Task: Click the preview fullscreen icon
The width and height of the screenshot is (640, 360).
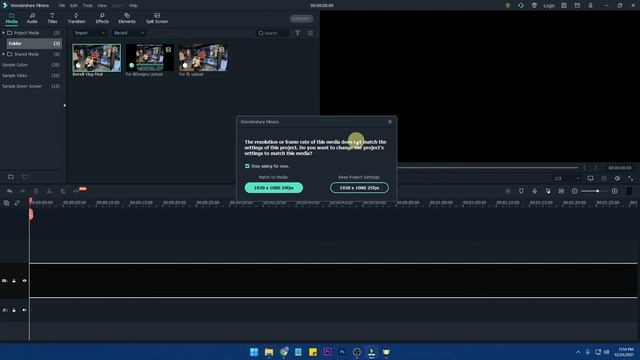Action: (631, 178)
